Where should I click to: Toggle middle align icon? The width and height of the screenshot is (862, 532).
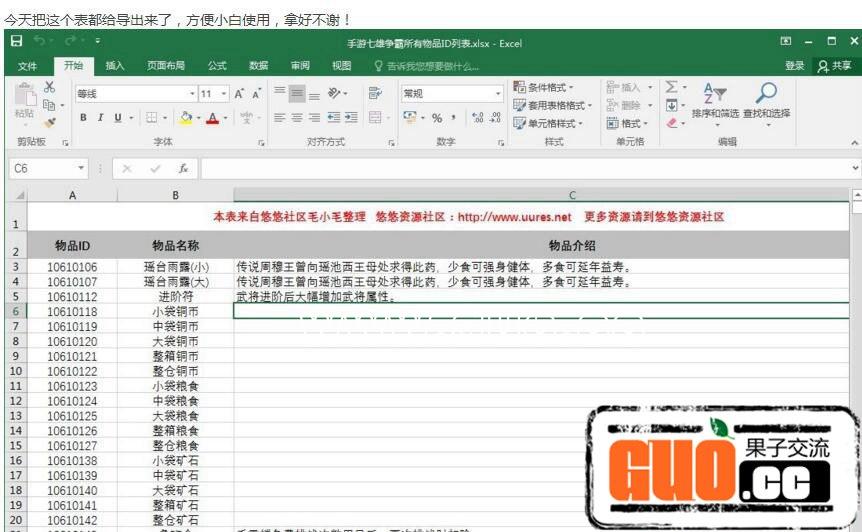pos(297,93)
